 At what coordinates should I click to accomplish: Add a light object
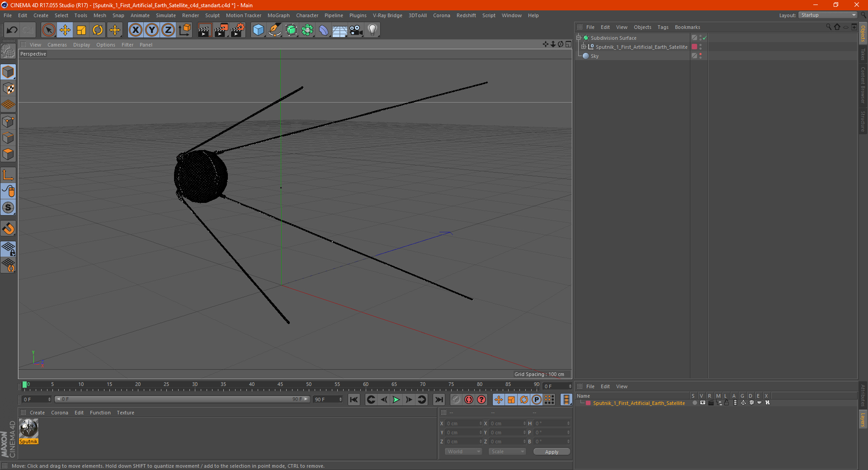tap(373, 30)
